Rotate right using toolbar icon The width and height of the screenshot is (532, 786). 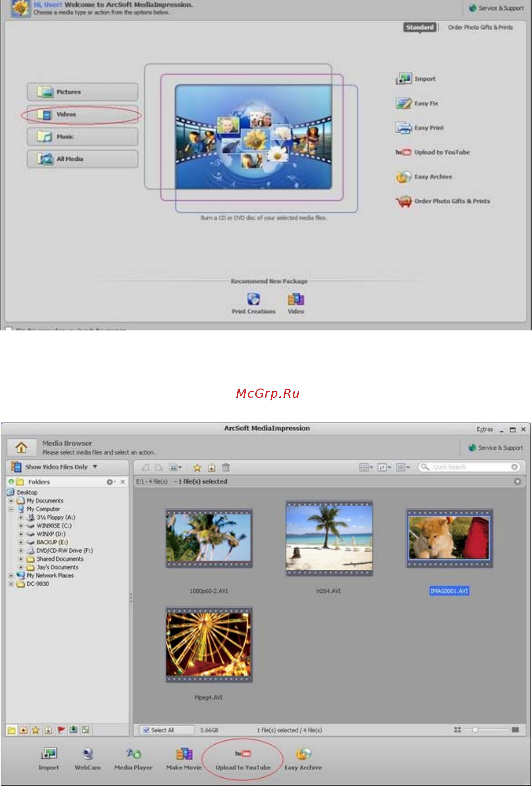click(x=158, y=467)
